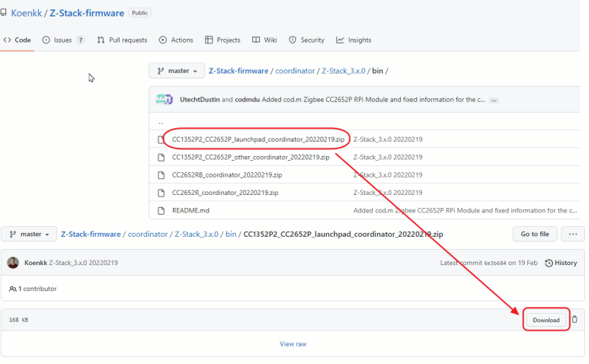Expand the upper master branch dropdown
The width and height of the screenshot is (589, 364).
(177, 71)
